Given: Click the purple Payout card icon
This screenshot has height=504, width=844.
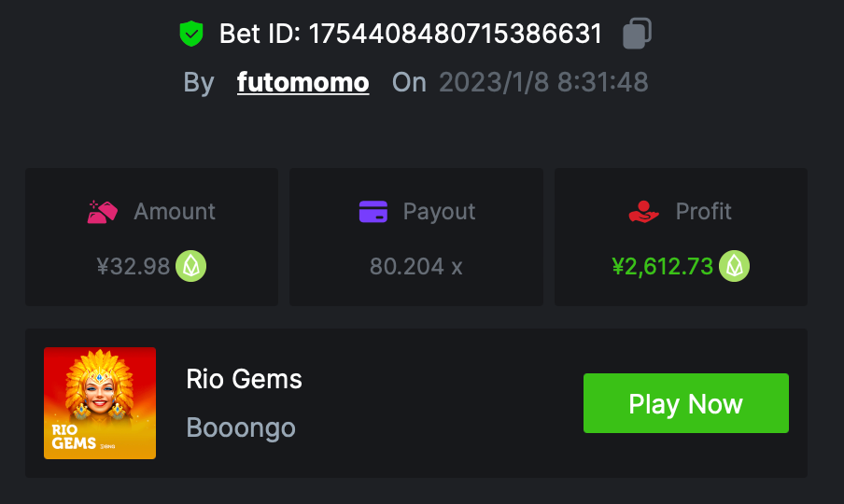Looking at the screenshot, I should [373, 212].
